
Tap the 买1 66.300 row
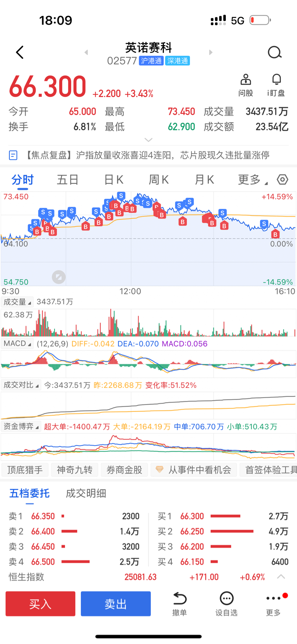223,516
